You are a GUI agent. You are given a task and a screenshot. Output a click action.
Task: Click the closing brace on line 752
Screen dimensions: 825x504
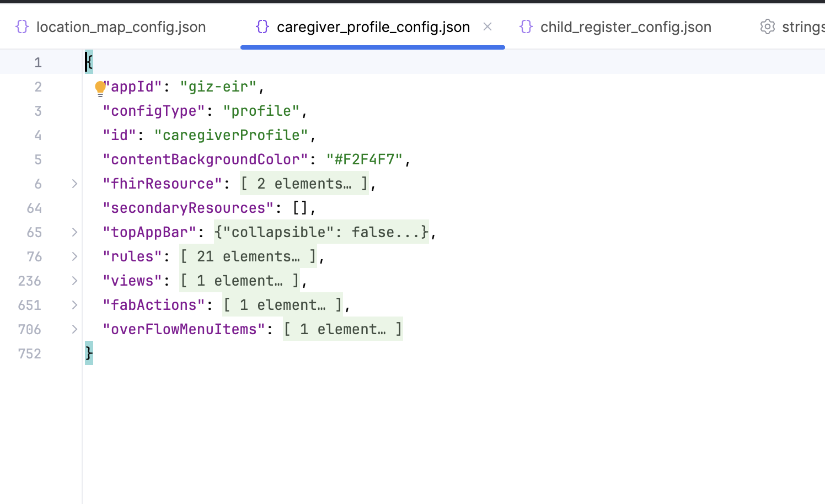[x=89, y=353]
